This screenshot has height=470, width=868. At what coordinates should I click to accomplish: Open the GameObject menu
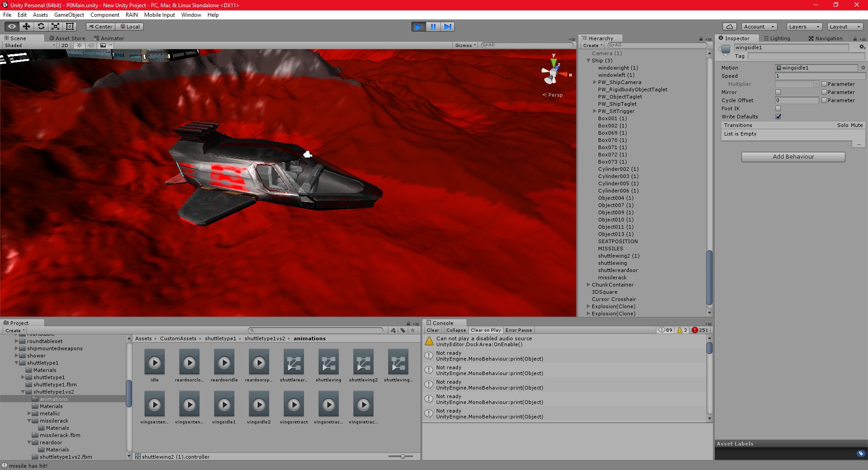click(x=69, y=15)
